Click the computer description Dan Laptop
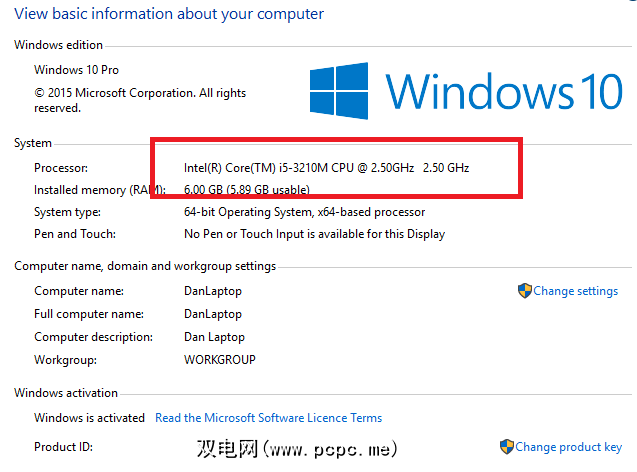This screenshot has height=472, width=637. [x=214, y=337]
